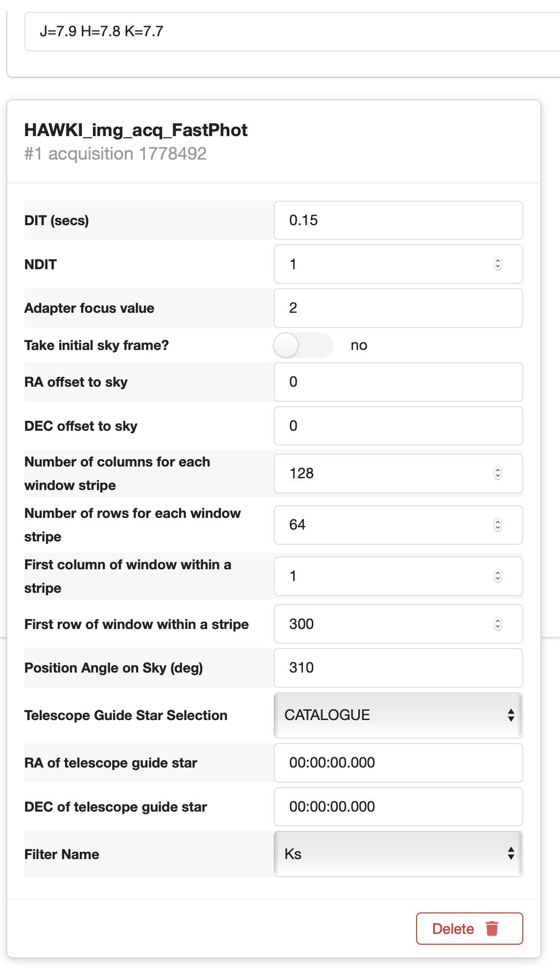Click the Position Angle on Sky field
Image resolution: width=560 pixels, height=978 pixels.
[398, 668]
